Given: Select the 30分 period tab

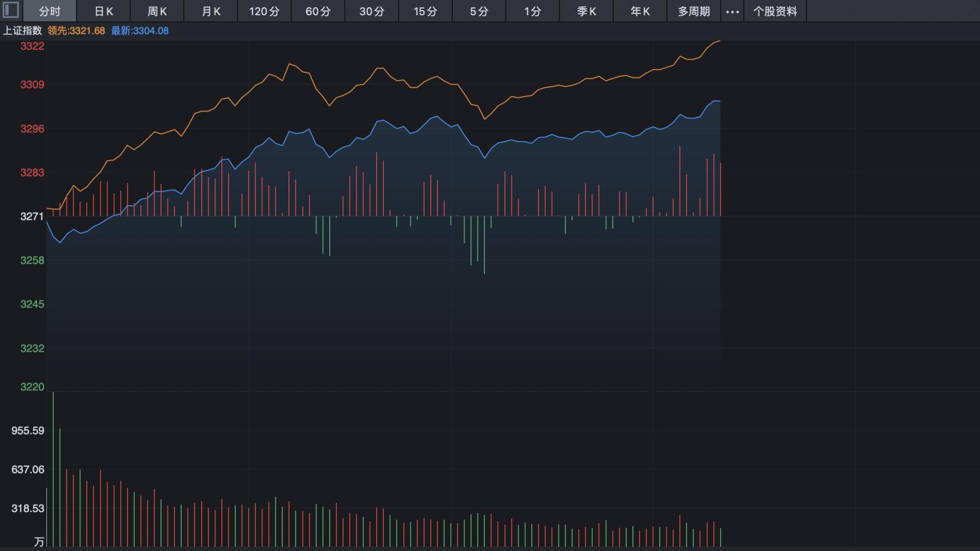Looking at the screenshot, I should pyautogui.click(x=372, y=11).
